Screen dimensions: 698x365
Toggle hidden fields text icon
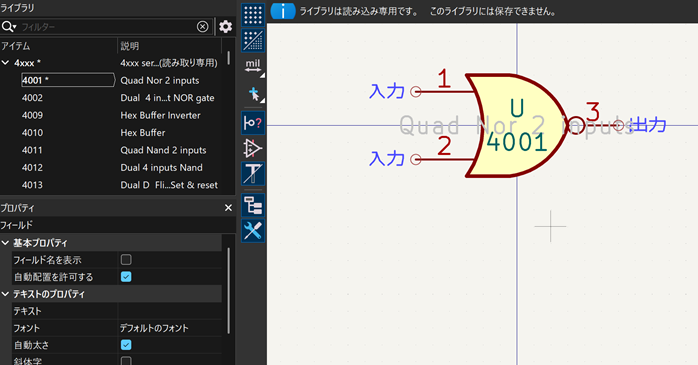click(x=253, y=174)
